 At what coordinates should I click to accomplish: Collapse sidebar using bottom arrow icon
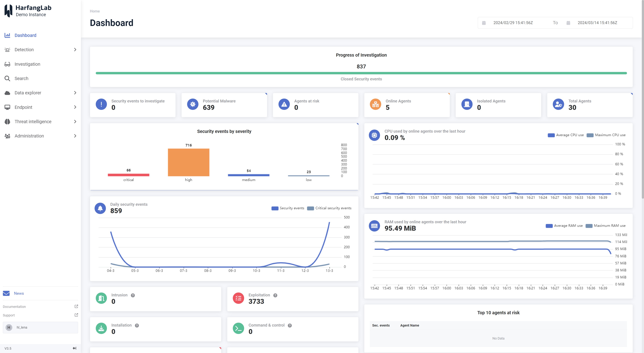(74, 348)
